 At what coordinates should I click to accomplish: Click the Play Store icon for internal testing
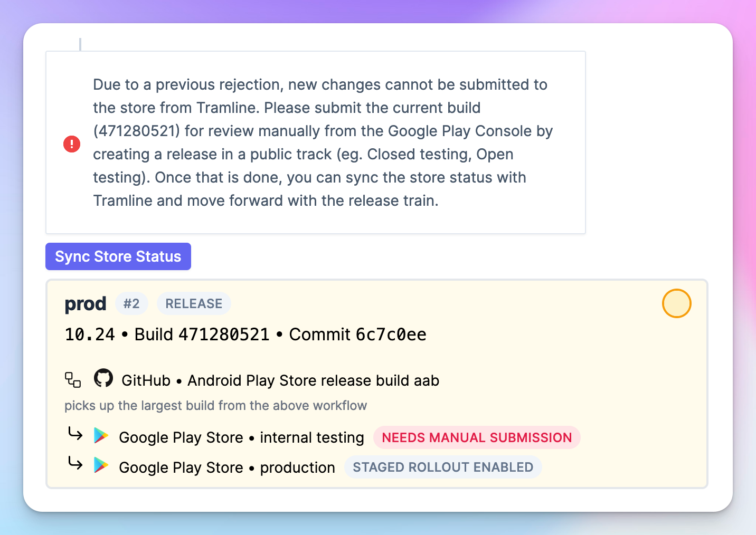(x=101, y=436)
